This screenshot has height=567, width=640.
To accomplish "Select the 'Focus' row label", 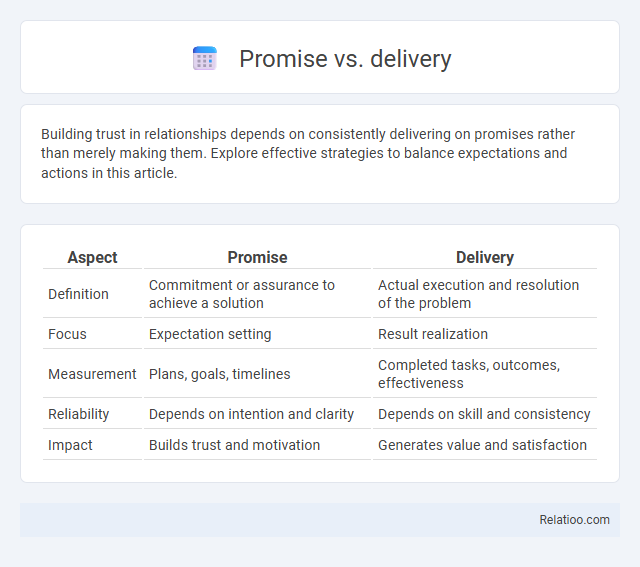I will tap(67, 334).
